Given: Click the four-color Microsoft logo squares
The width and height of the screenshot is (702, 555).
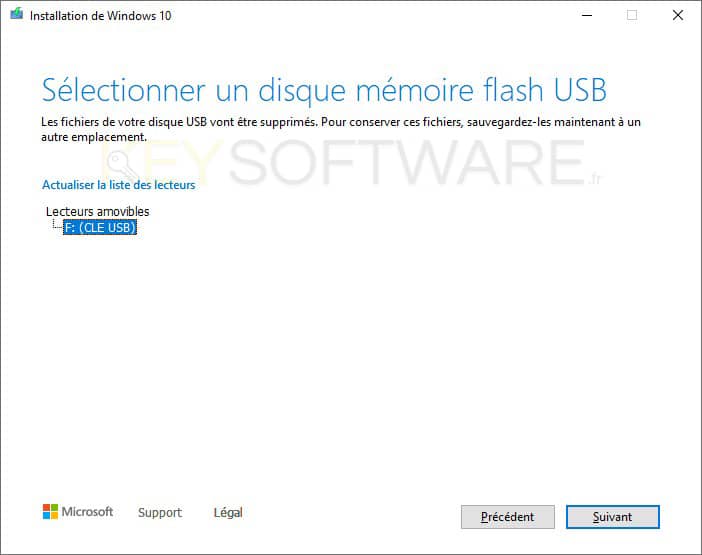Looking at the screenshot, I should click(x=50, y=512).
